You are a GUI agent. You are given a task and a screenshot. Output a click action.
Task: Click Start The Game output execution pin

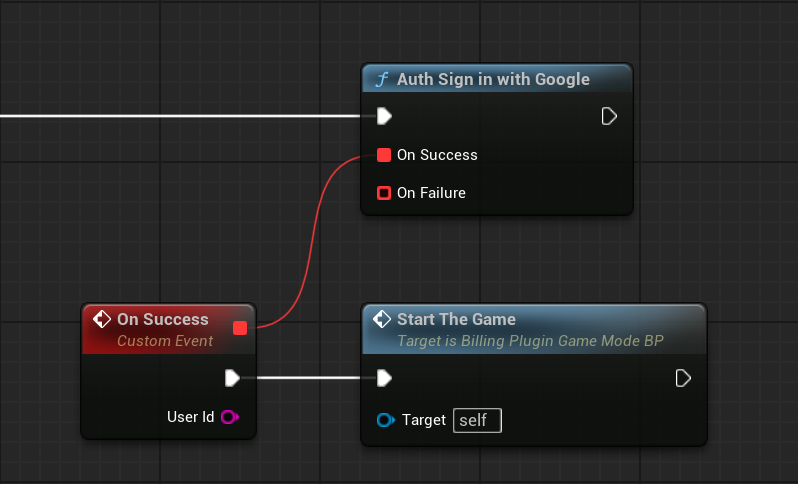coord(683,378)
